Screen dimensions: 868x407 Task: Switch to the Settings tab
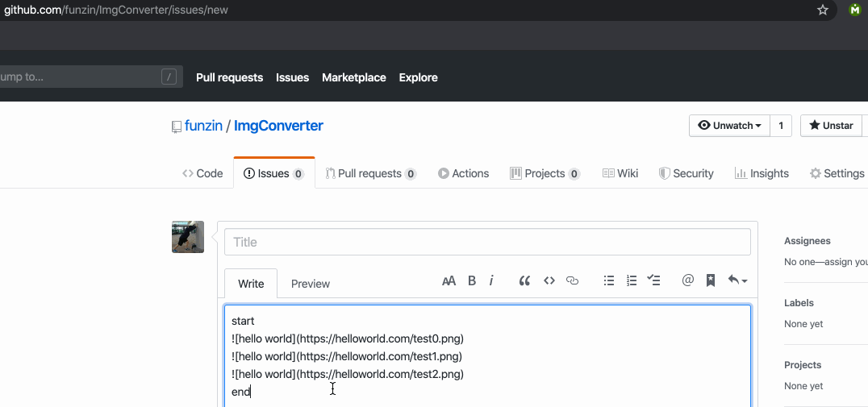coord(837,173)
